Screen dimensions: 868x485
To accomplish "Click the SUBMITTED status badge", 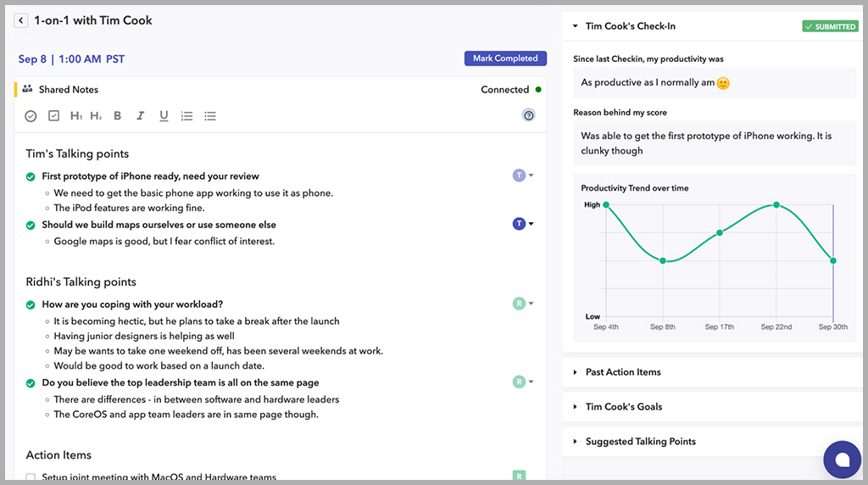I will point(830,26).
